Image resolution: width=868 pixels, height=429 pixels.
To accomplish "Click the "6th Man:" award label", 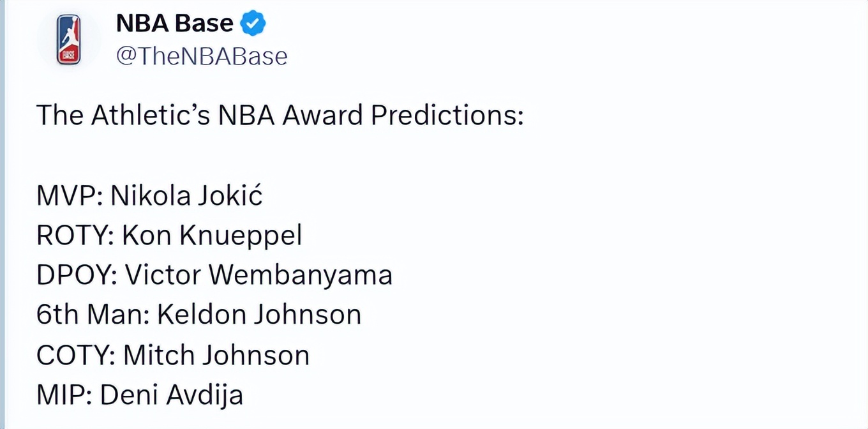I will coord(93,315).
